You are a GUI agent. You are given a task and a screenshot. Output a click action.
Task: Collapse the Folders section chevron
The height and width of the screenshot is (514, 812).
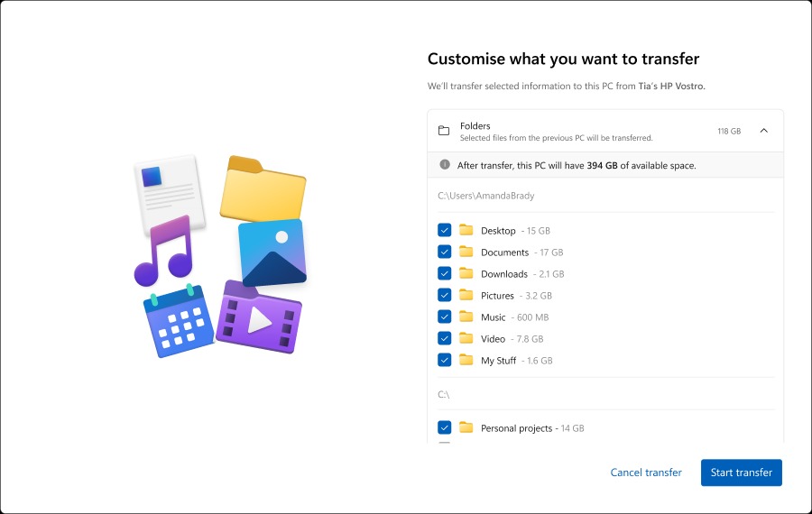pyautogui.click(x=763, y=131)
